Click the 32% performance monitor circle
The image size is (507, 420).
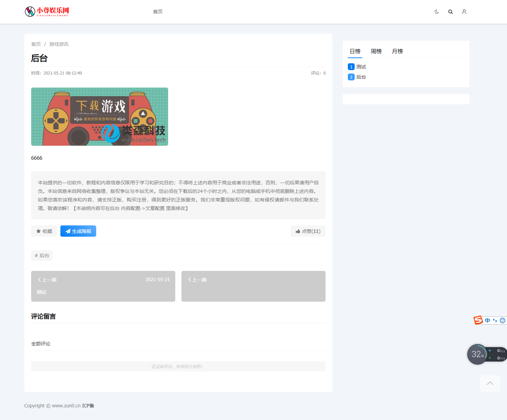coord(477,354)
